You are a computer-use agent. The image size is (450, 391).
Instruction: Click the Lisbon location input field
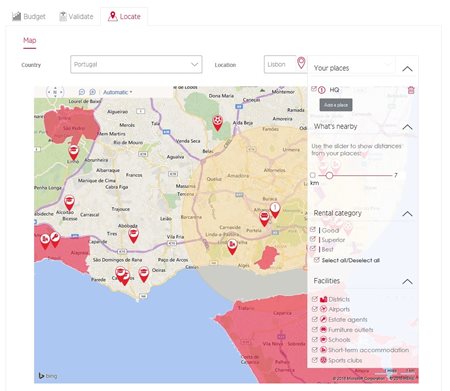point(280,64)
